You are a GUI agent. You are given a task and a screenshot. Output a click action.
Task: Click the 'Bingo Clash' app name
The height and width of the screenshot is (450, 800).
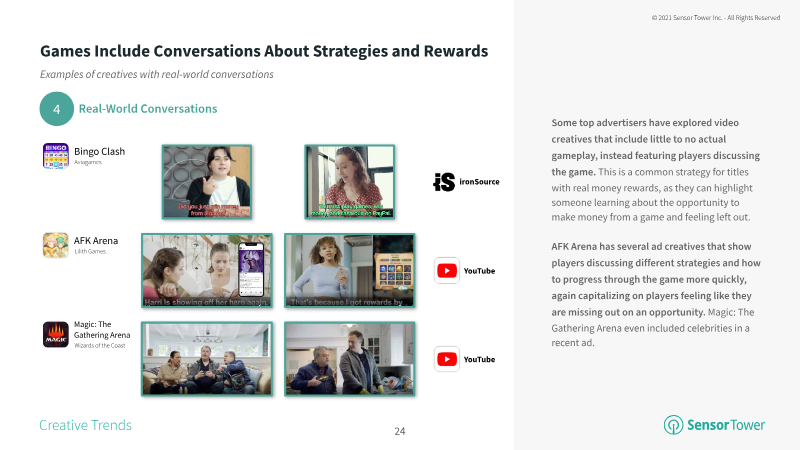coord(99,152)
